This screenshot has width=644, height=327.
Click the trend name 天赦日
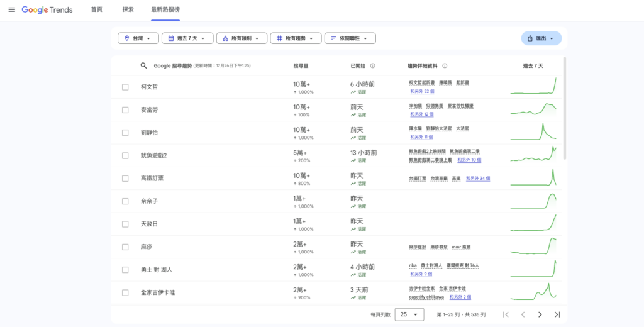149,224
